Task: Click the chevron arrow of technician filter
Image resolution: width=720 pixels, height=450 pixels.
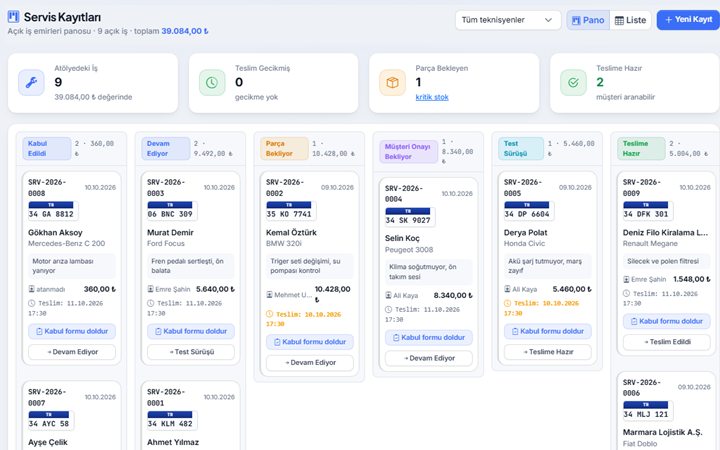Action: click(x=548, y=20)
